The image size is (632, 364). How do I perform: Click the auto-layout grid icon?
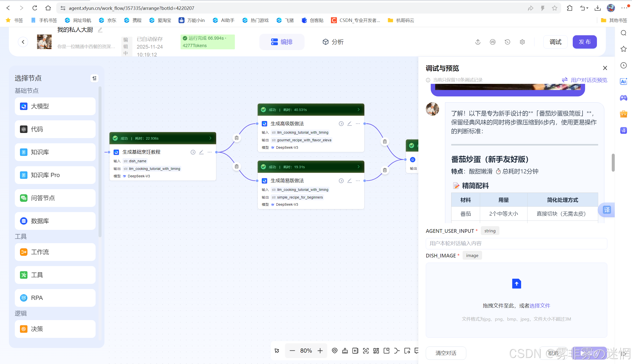376,351
